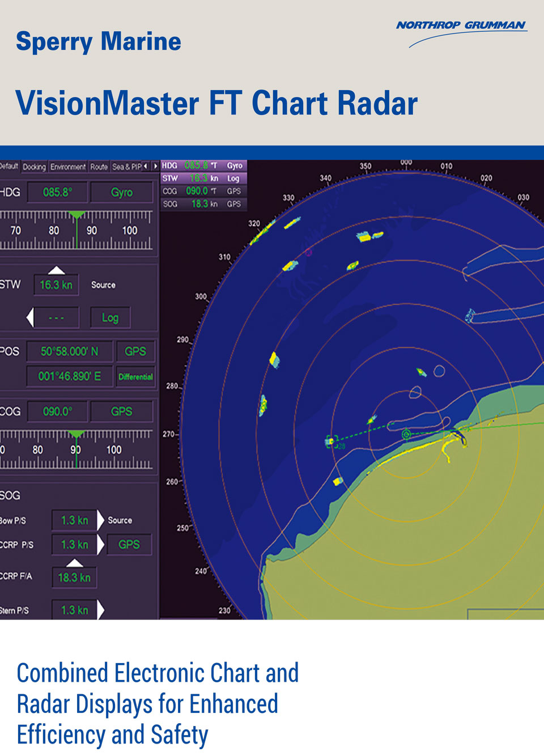Select the Bow P/S 1.3 kn value
This screenshot has width=544, height=756.
[74, 520]
